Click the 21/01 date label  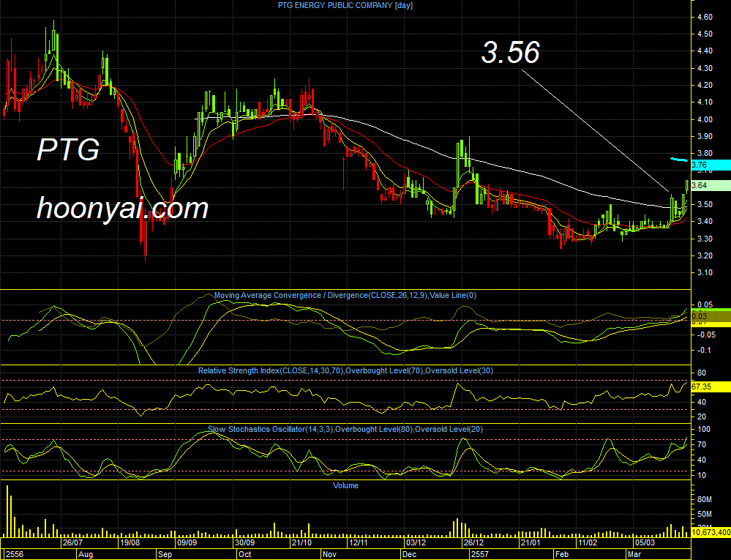point(531,542)
